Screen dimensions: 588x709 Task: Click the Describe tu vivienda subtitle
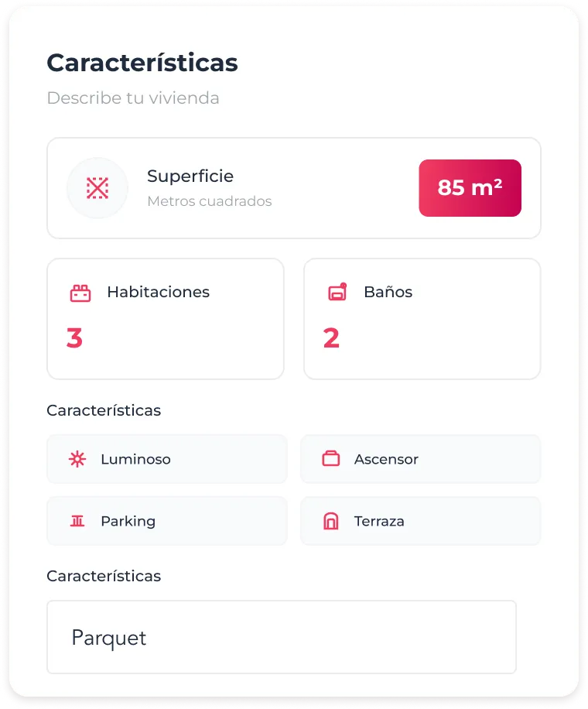coord(133,98)
